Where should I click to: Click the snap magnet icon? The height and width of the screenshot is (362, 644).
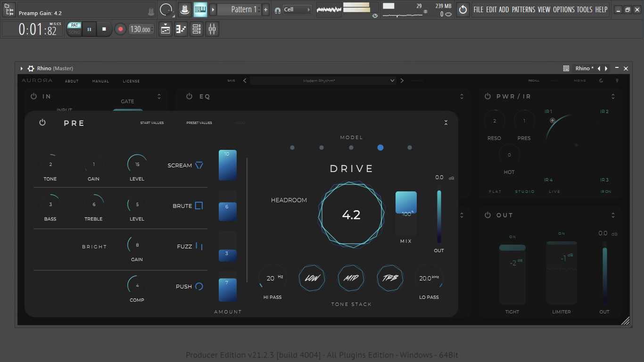click(277, 9)
